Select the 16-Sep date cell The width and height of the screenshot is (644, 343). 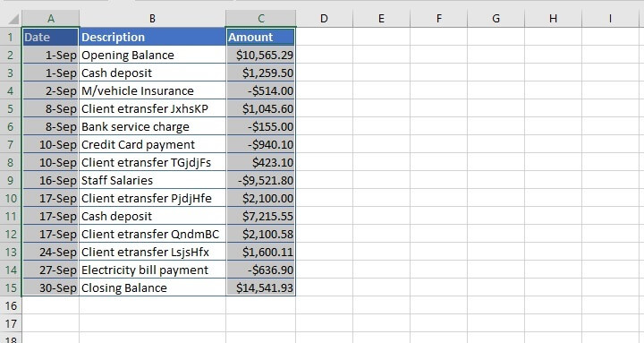click(50, 181)
